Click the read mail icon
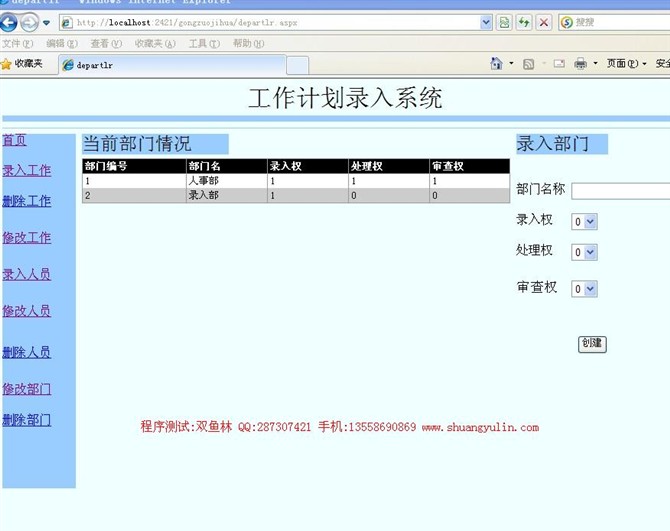 point(559,64)
